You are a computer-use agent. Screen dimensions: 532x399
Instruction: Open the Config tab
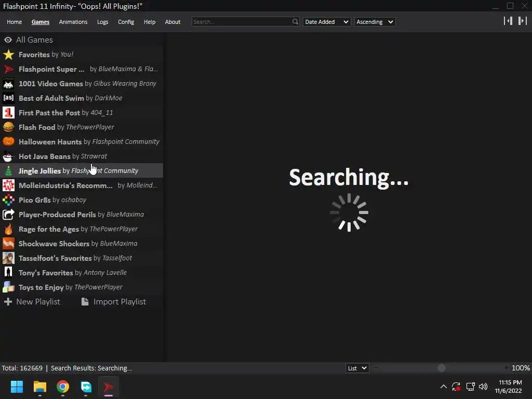126,22
